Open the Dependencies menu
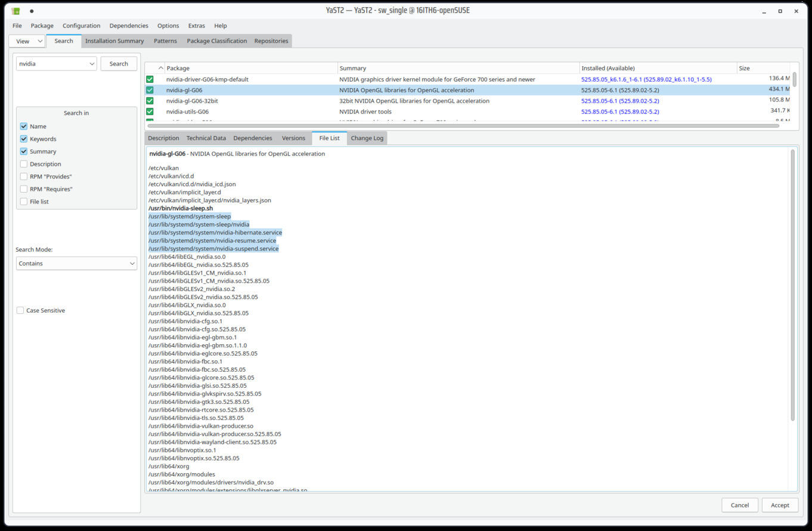The width and height of the screenshot is (812, 531). pyautogui.click(x=129, y=26)
